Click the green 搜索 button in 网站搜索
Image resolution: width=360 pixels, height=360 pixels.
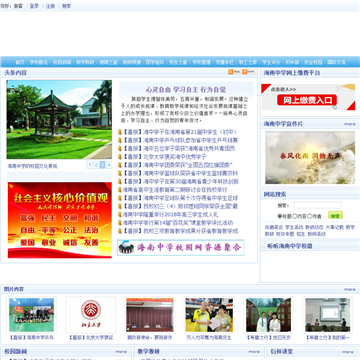(x=335, y=215)
